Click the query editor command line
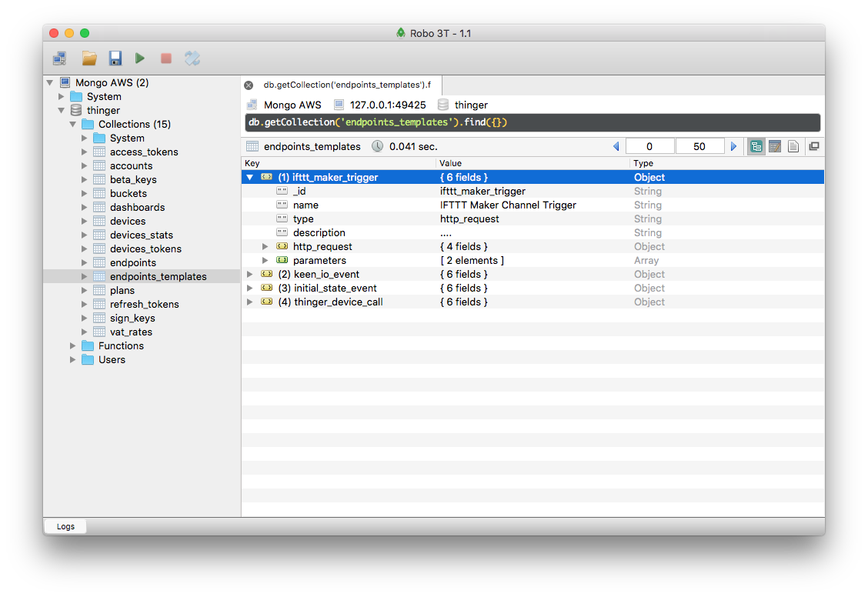The width and height of the screenshot is (868, 597). pyautogui.click(x=532, y=122)
